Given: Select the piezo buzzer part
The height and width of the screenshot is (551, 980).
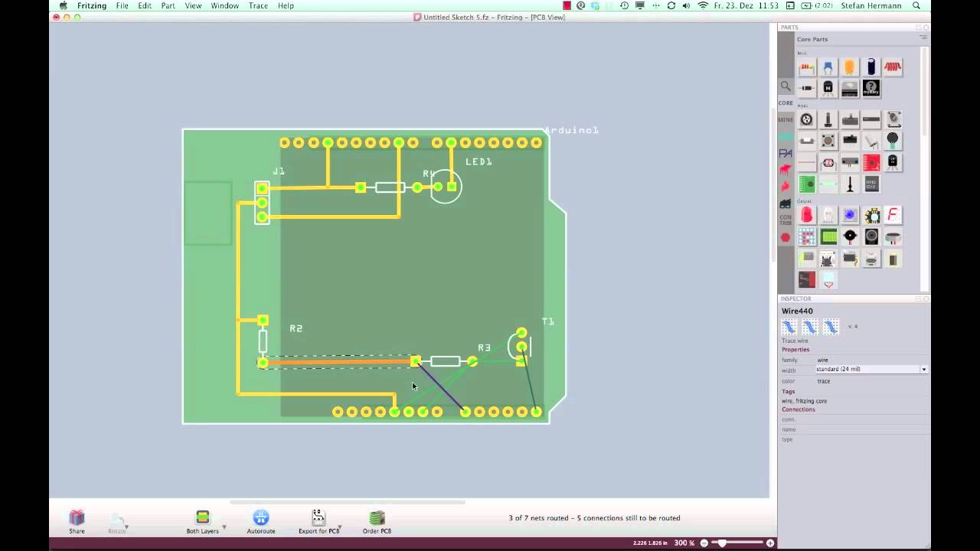Looking at the screenshot, I should pos(849,237).
